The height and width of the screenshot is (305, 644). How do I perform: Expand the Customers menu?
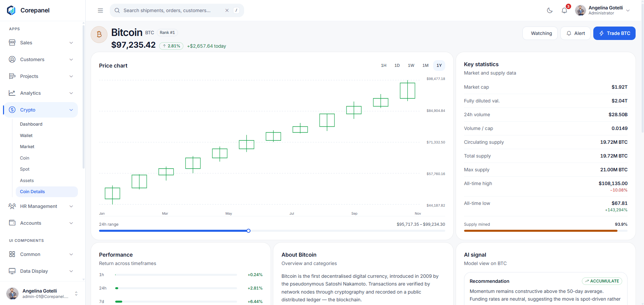click(41, 59)
